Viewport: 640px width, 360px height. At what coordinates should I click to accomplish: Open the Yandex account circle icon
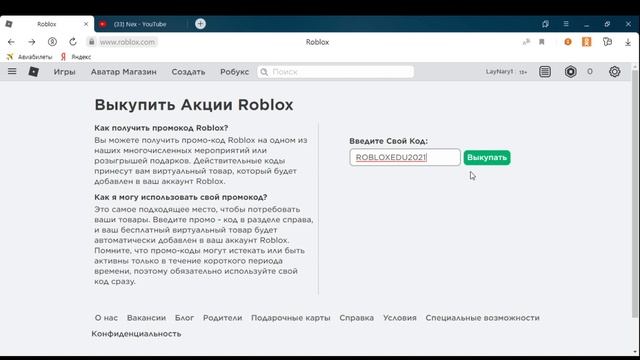52,42
